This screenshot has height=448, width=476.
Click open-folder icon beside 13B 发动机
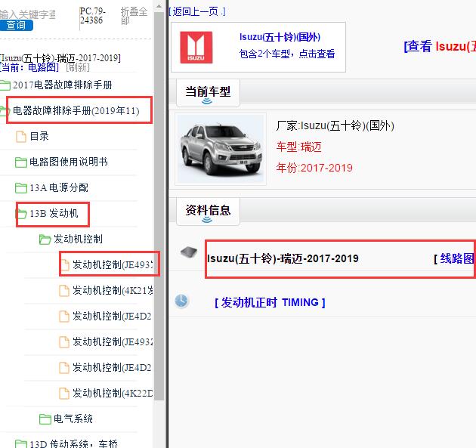(x=21, y=214)
